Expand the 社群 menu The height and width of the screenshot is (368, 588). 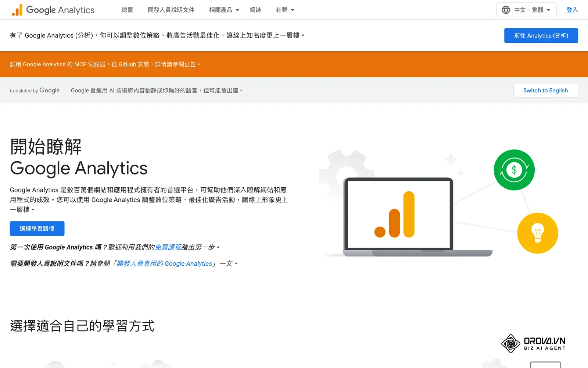coord(285,10)
